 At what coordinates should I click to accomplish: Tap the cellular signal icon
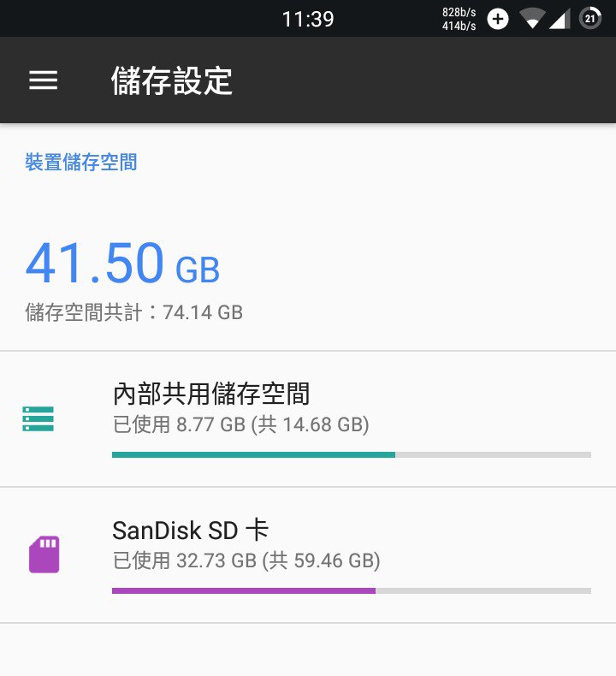pyautogui.click(x=560, y=19)
